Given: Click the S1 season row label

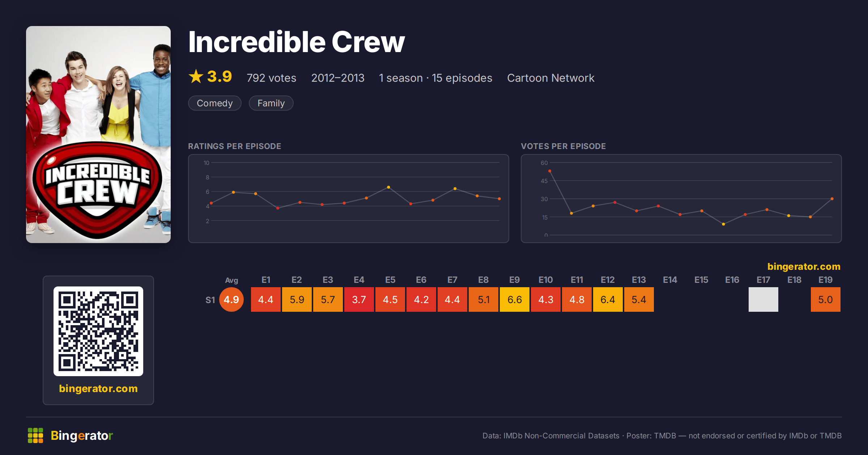Looking at the screenshot, I should 210,300.
